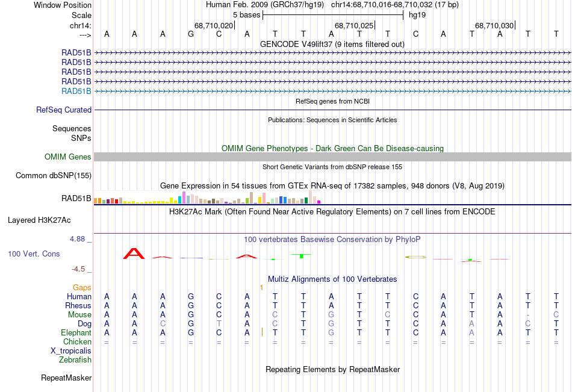Click the orange insertion bar in Elephant row
This screenshot has width=572, height=392.
click(x=262, y=332)
